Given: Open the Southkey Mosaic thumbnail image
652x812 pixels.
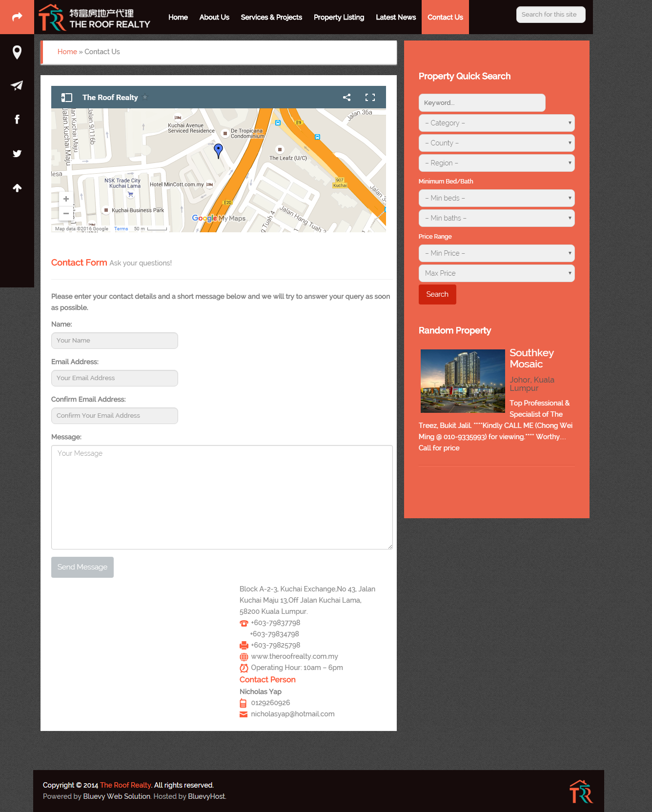Looking at the screenshot, I should click(463, 381).
